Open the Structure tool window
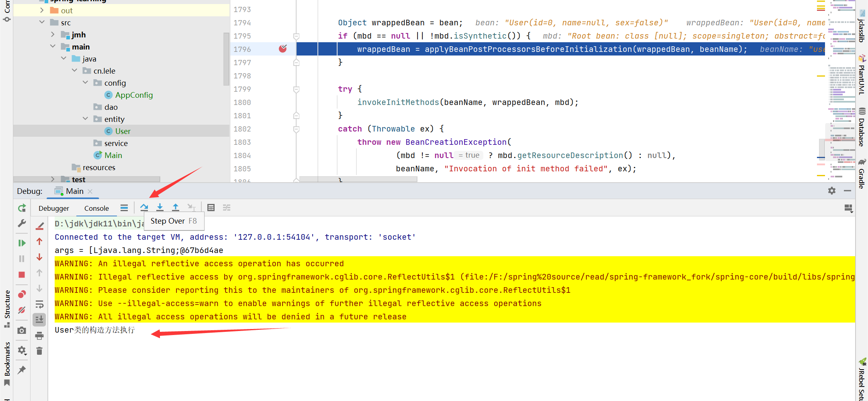The image size is (868, 401). (x=7, y=308)
